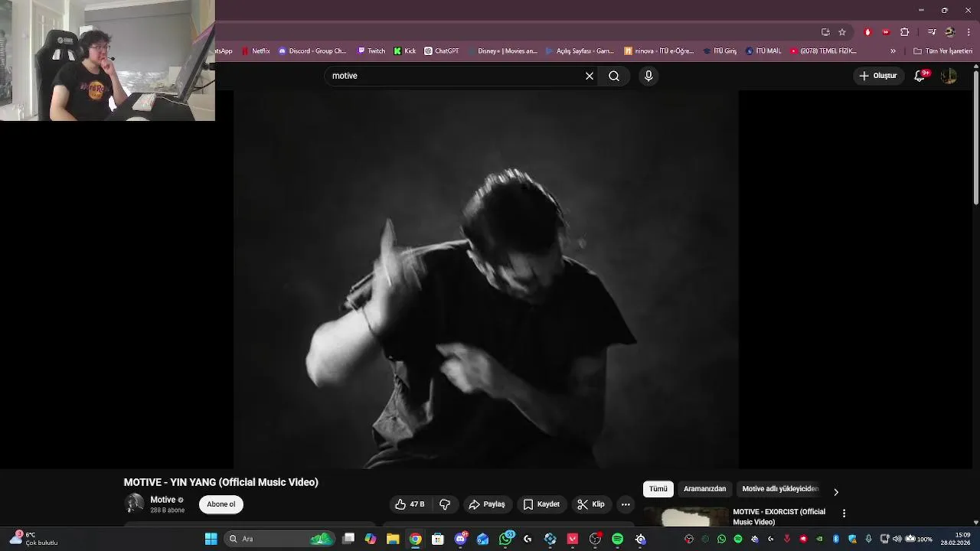
Task: Open the ChatGPT bookmark
Action: point(442,51)
